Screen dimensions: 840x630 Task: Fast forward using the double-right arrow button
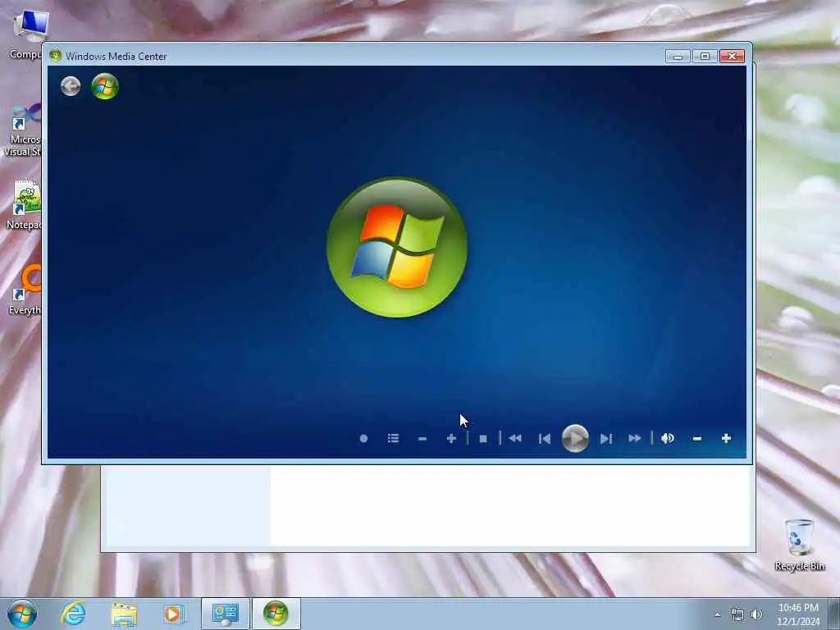pyautogui.click(x=635, y=438)
